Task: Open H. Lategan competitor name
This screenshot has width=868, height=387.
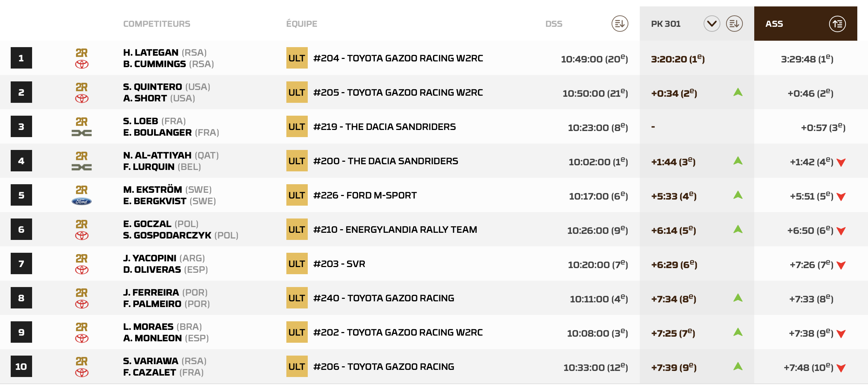Action: tap(151, 52)
